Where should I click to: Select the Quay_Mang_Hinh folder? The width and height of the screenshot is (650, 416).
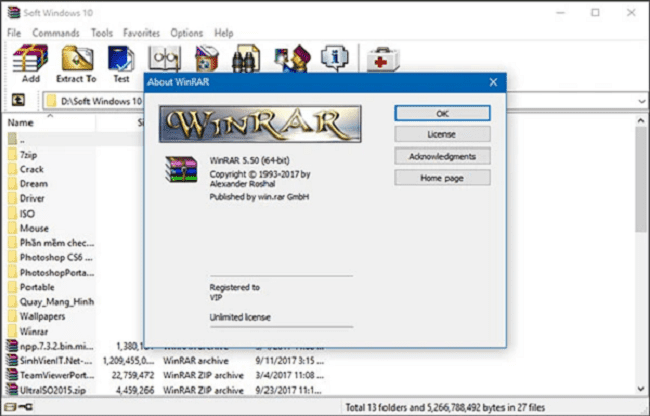tap(57, 302)
